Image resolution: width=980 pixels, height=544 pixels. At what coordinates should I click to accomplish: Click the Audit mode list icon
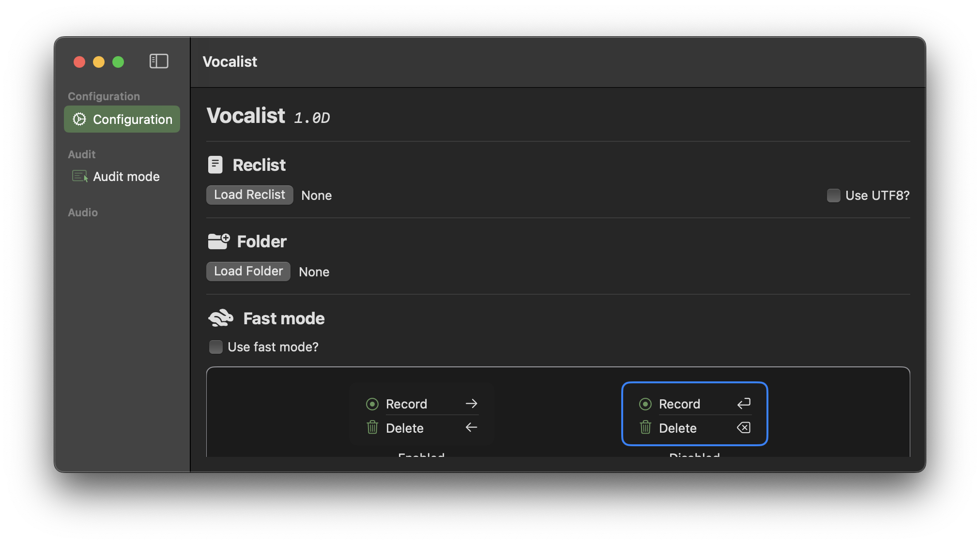click(80, 176)
